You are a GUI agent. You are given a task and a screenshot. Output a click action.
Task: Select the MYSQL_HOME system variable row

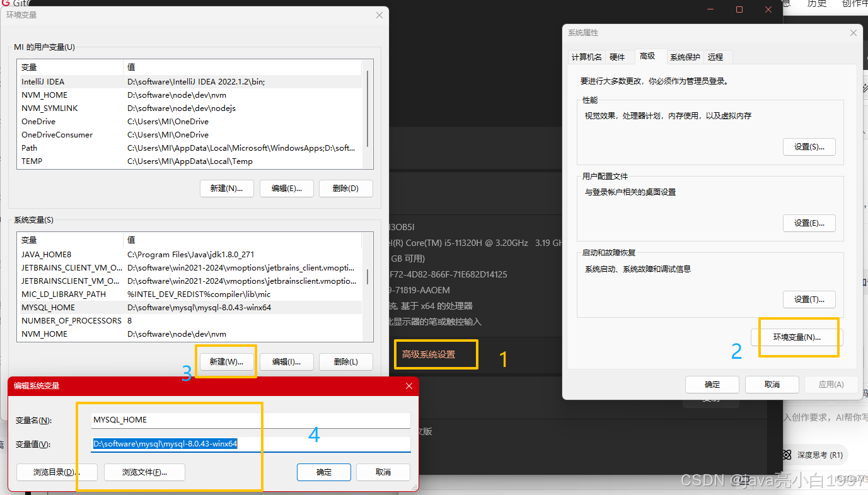189,308
